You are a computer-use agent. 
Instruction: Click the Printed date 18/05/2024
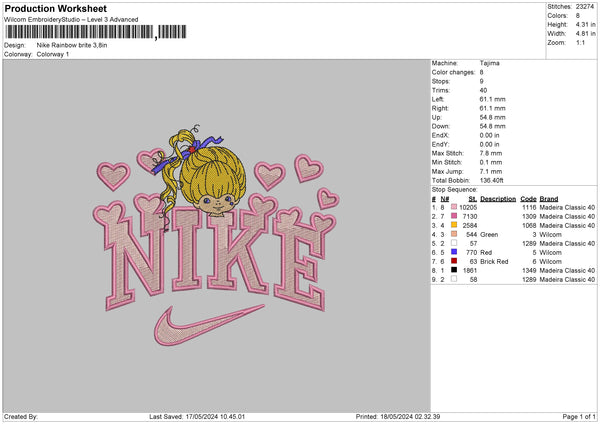pos(396,416)
